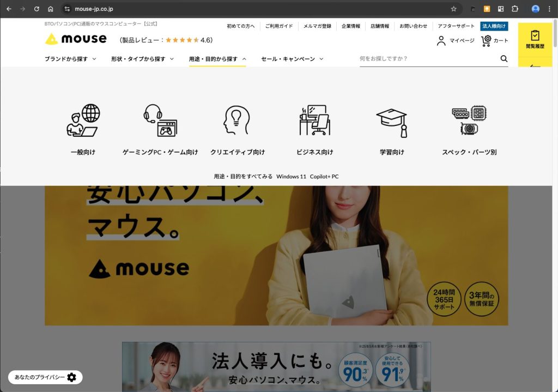Select ビジネス向け label
This screenshot has height=392, width=558.
coord(314,153)
